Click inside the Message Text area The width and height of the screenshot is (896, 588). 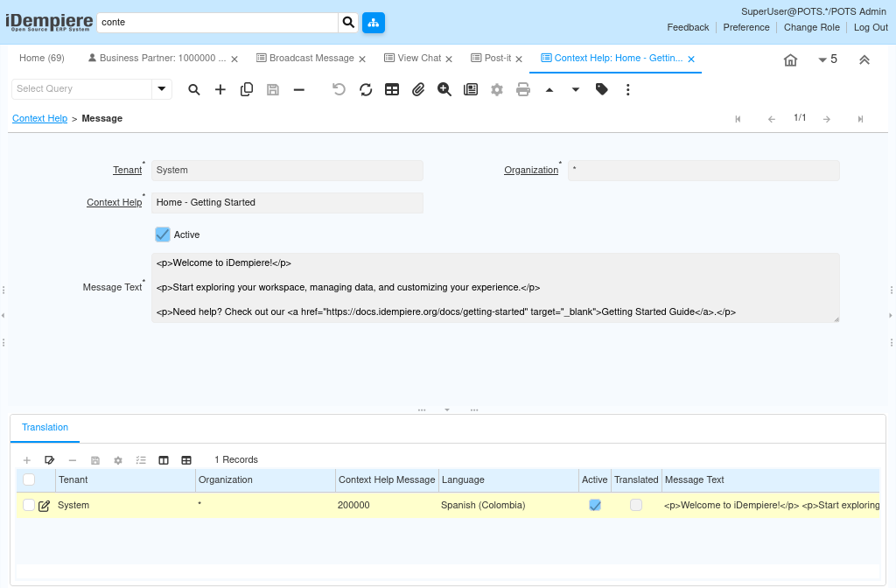point(495,287)
